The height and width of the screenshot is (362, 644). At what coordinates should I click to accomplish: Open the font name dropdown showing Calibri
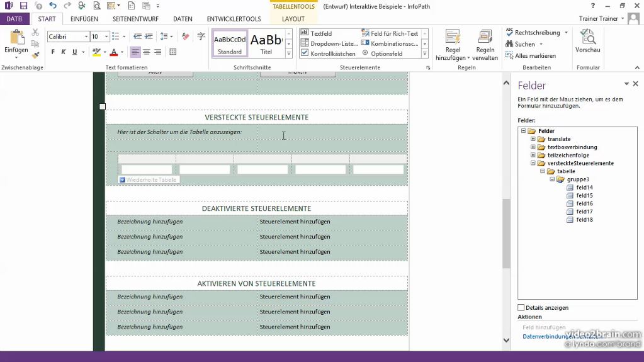[86, 37]
